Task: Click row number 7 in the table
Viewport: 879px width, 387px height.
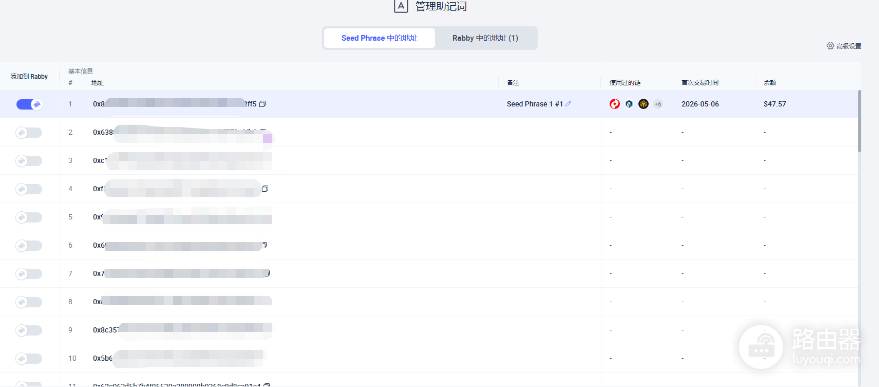Action: [71, 274]
